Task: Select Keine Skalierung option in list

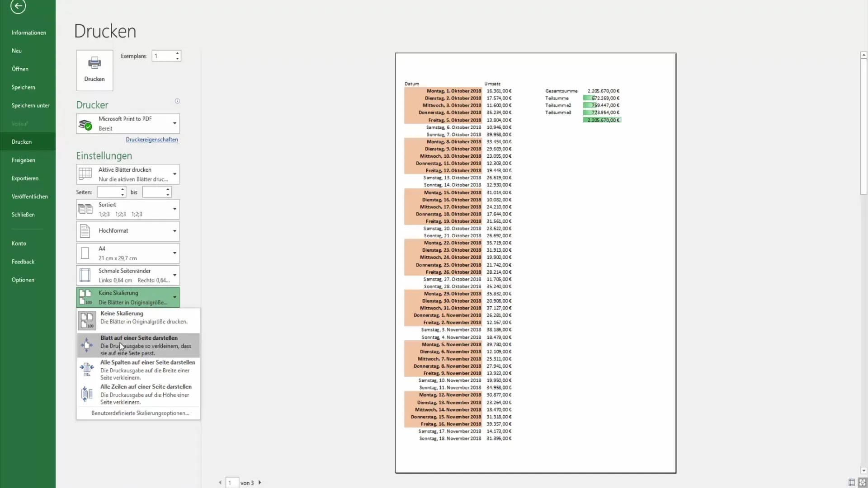Action: [138, 320]
